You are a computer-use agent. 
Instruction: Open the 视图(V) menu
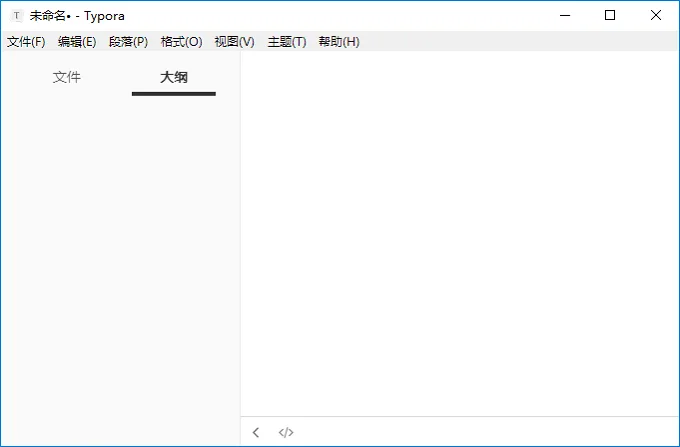pos(234,42)
